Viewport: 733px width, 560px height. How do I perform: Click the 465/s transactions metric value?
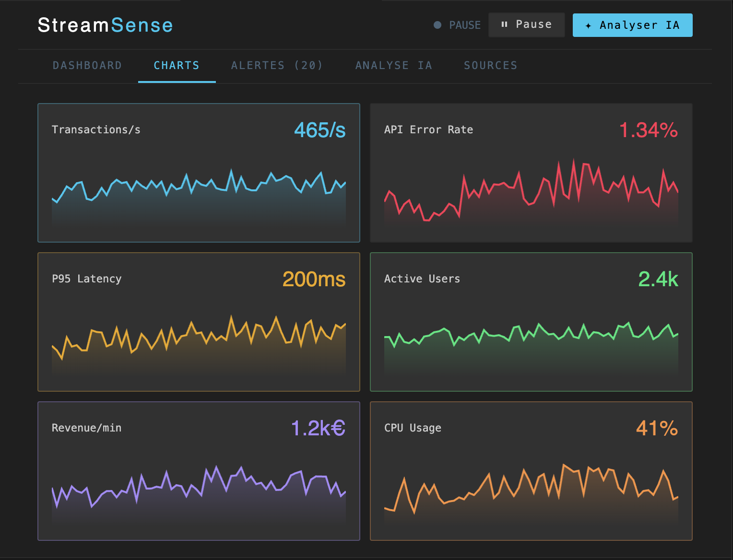pos(320,130)
